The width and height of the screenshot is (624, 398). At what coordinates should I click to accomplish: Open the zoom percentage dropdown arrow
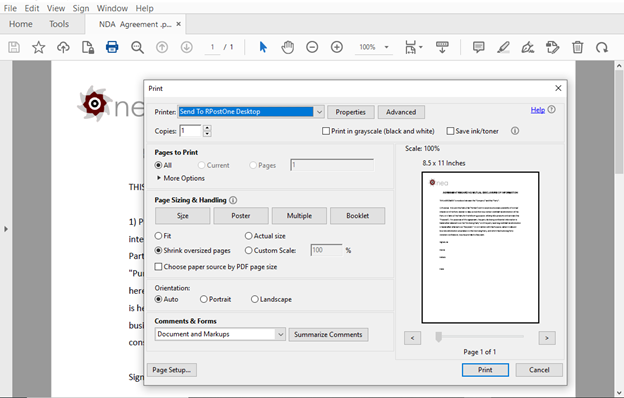386,47
